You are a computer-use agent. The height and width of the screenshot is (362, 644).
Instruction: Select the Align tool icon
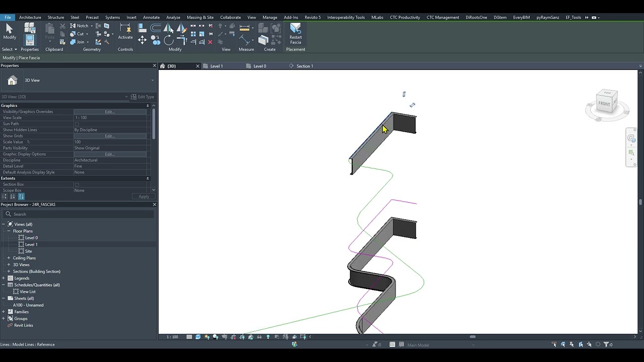pyautogui.click(x=142, y=28)
